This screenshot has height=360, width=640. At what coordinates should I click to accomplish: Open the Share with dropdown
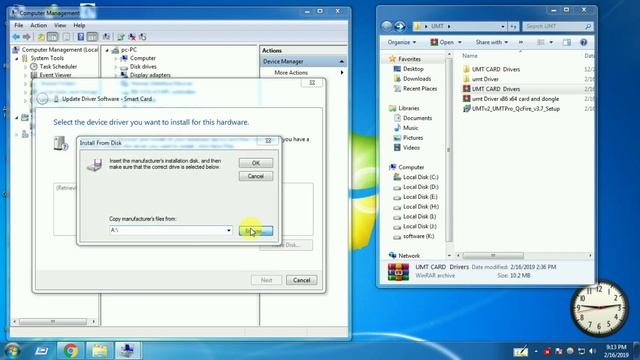pos(492,42)
